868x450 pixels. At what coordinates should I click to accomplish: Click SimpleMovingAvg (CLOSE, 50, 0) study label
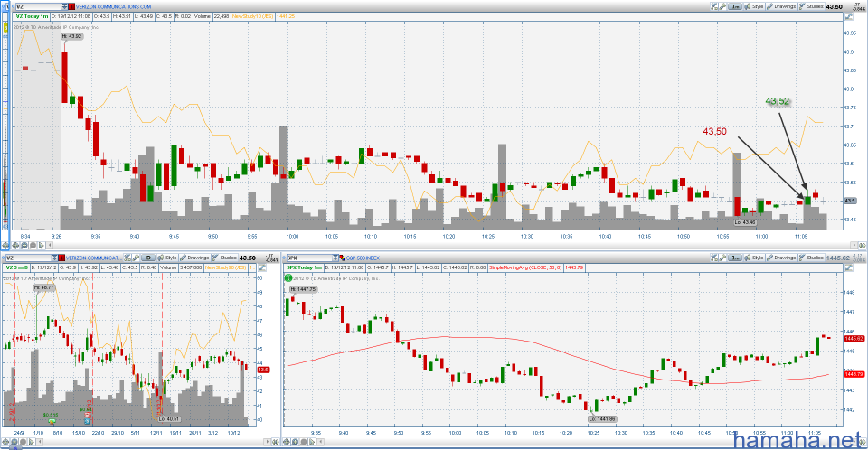524,267
